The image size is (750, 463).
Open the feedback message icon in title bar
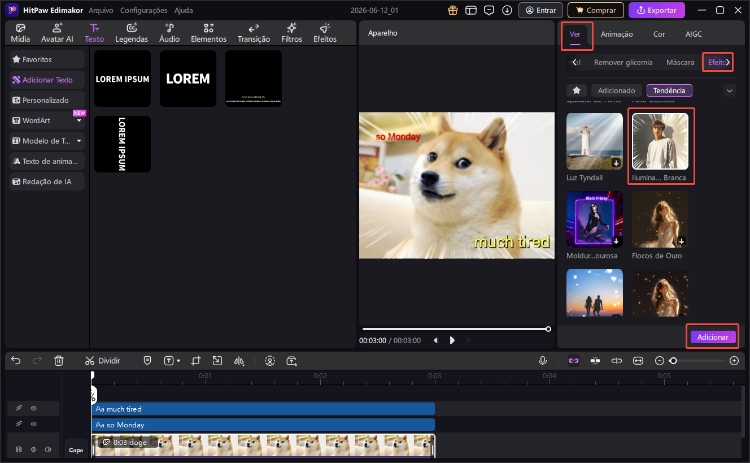pyautogui.click(x=489, y=10)
